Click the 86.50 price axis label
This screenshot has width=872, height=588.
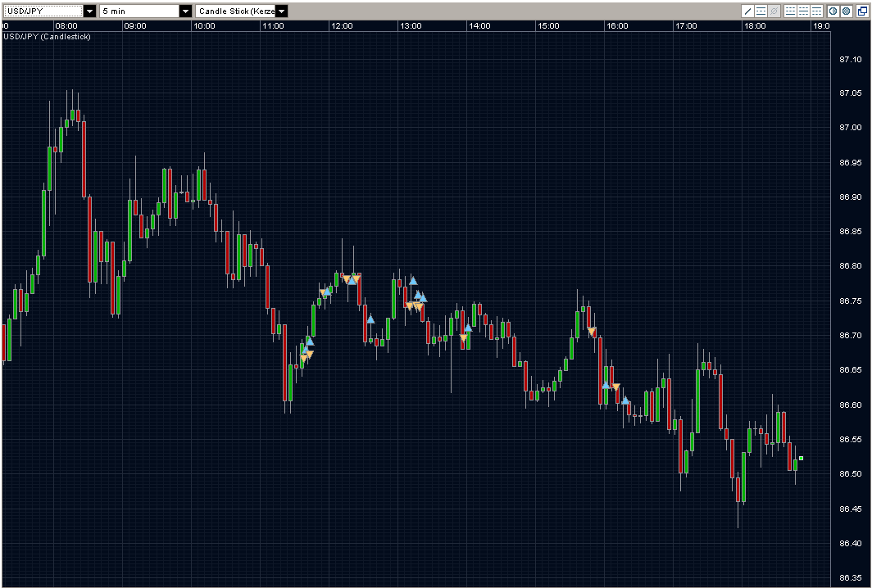coord(851,473)
